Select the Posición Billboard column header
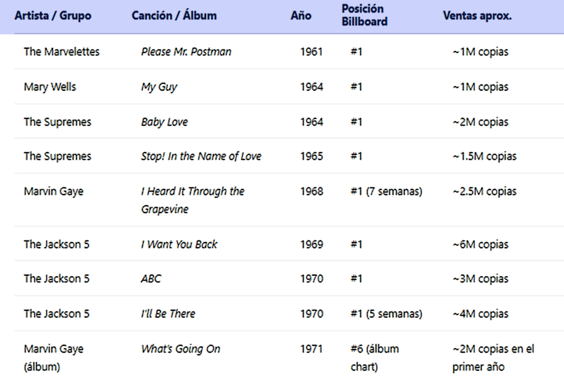The image size is (564, 392). point(365,16)
